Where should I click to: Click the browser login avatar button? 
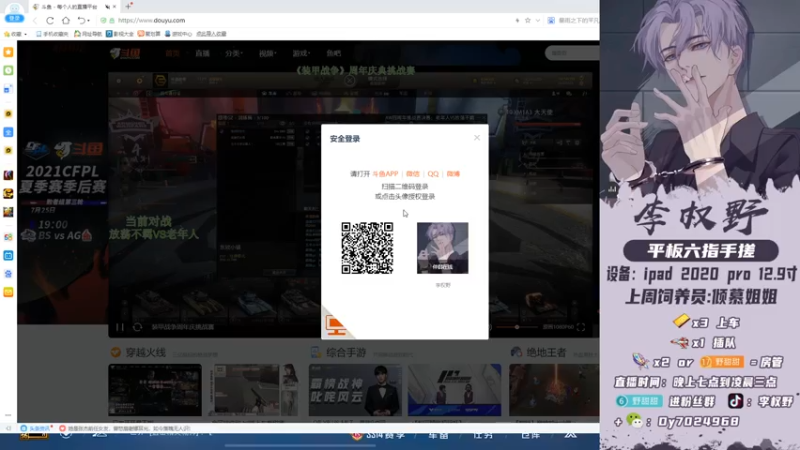coord(14,13)
